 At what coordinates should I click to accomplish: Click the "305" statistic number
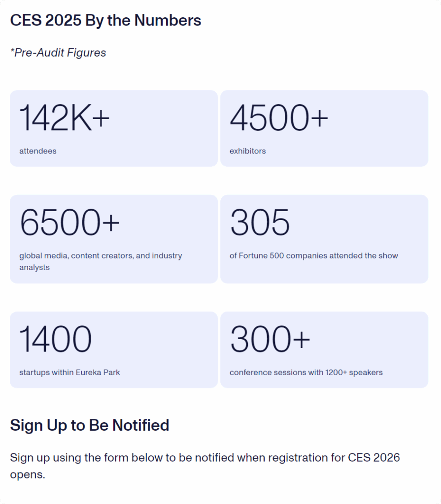pyautogui.click(x=260, y=222)
